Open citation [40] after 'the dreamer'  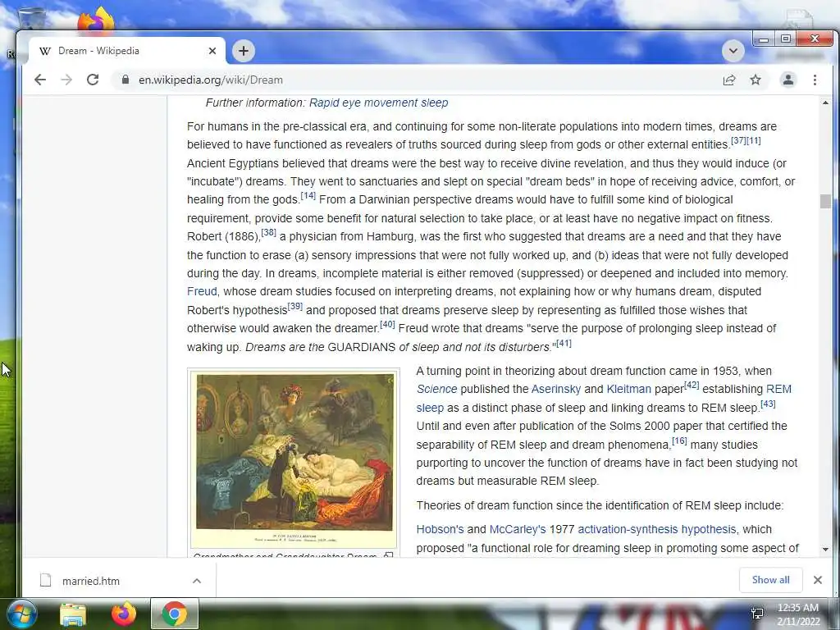pos(387,324)
